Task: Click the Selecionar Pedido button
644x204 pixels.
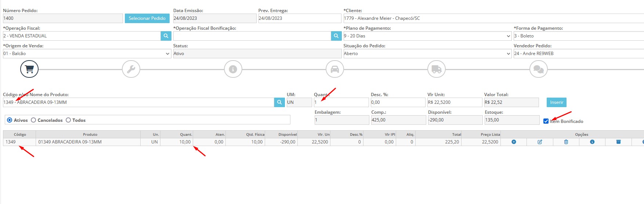Action: [x=147, y=18]
